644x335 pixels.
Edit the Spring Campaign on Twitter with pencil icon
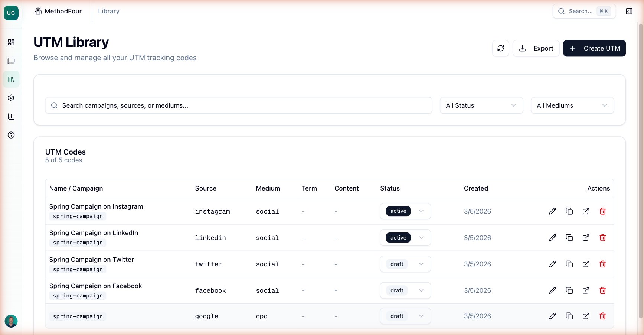(553, 264)
